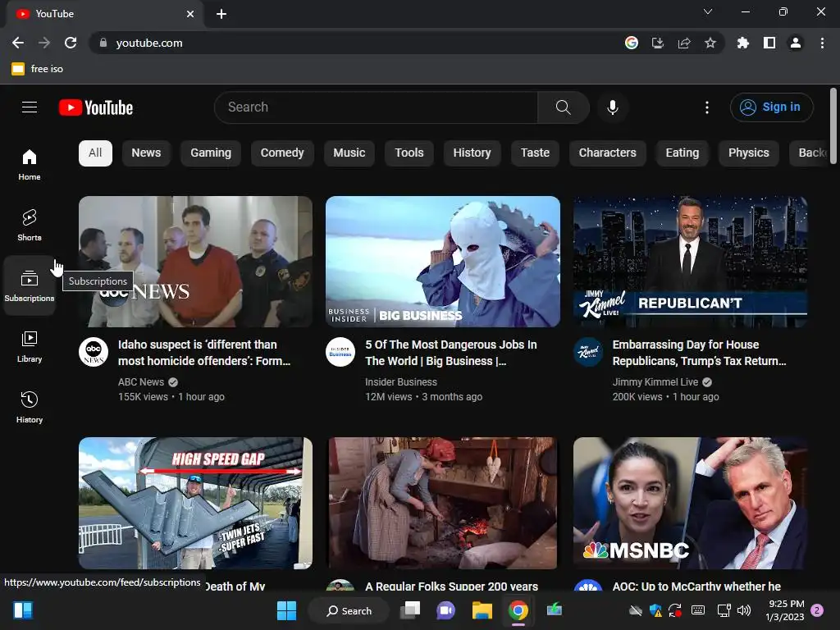Open History in sidebar
The width and height of the screenshot is (840, 630).
pos(30,408)
